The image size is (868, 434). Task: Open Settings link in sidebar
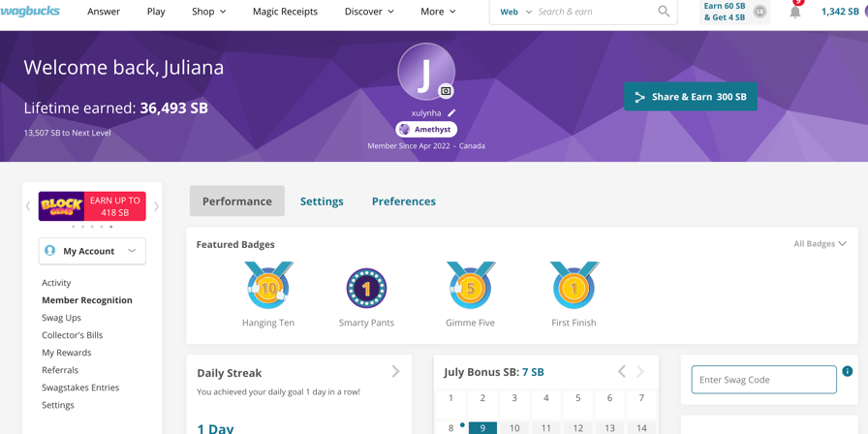[57, 405]
